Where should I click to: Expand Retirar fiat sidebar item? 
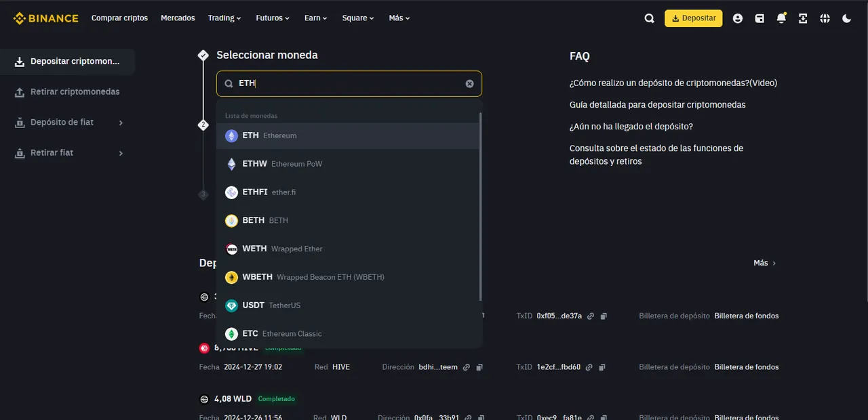pos(68,153)
